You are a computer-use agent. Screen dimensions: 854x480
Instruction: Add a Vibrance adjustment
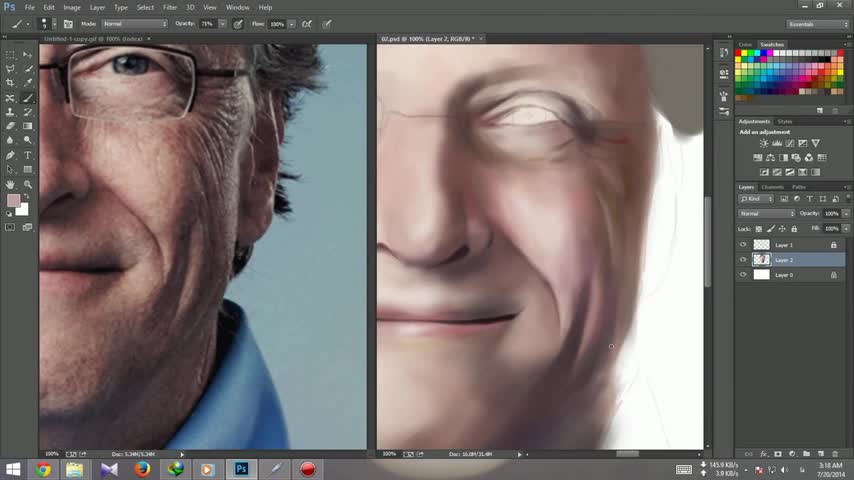point(815,143)
